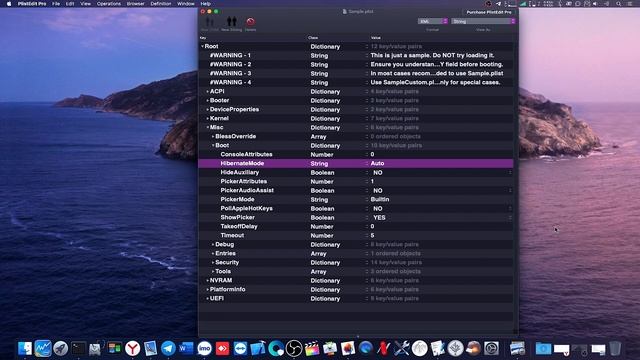640x360 pixels.
Task: Expand the Booter dictionary
Action: pyautogui.click(x=207, y=100)
